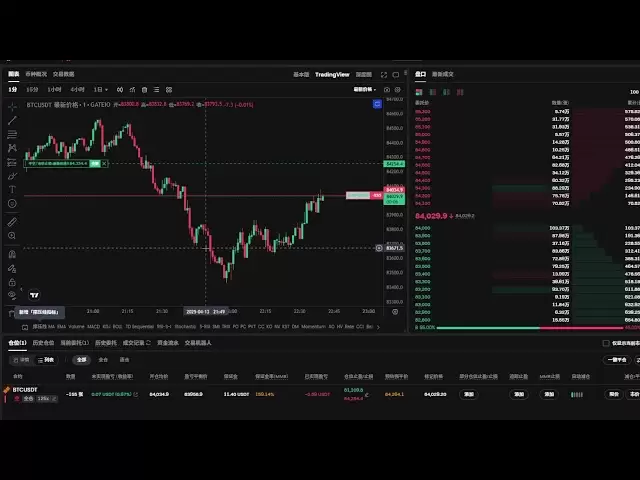Open order book depth dropdown showing 100
This screenshot has width=640, height=480.
point(635,92)
